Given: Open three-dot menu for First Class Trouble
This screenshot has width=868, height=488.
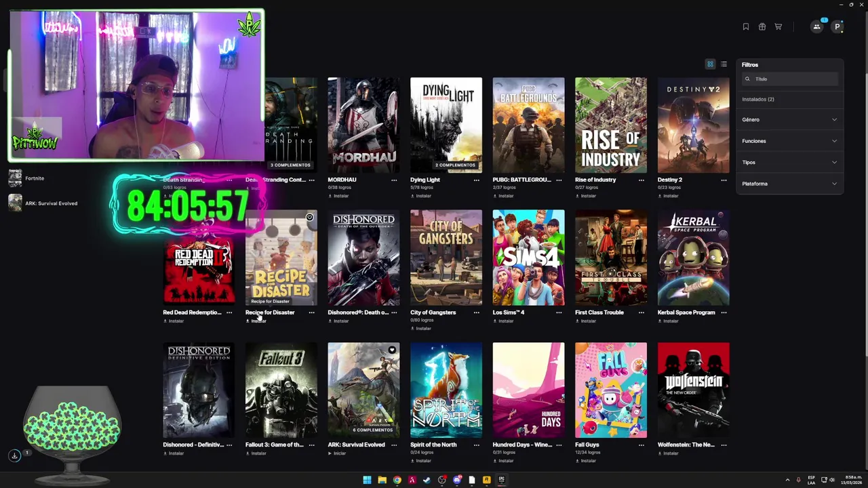Looking at the screenshot, I should (x=642, y=312).
